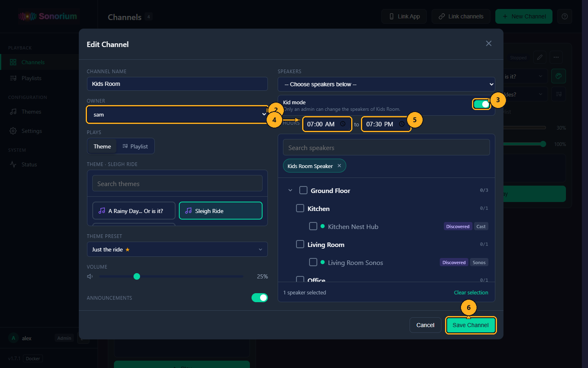Check the Kitchen Nest Hub checkbox

pos(313,226)
